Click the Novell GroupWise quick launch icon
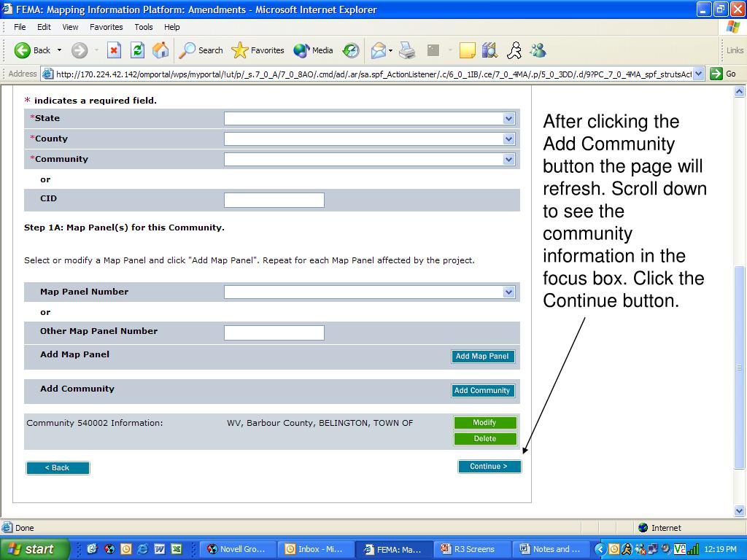747x560 pixels. click(109, 549)
